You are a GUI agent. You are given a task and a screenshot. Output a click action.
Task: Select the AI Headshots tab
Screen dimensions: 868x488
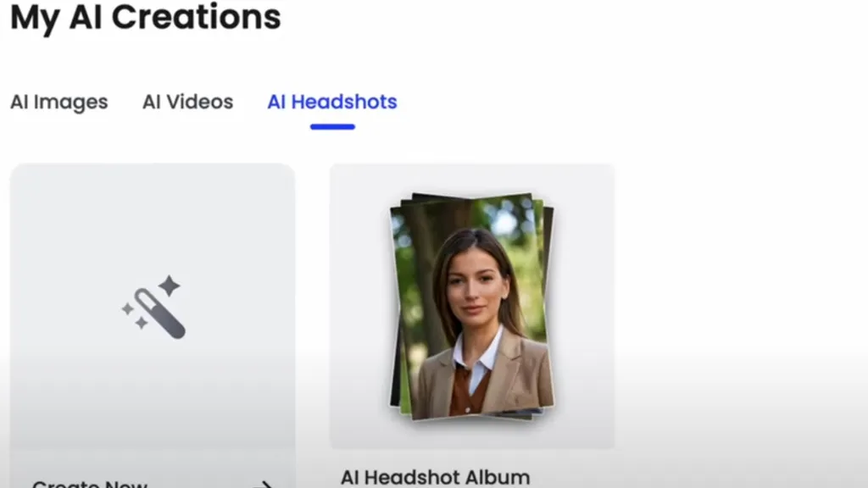(x=332, y=103)
